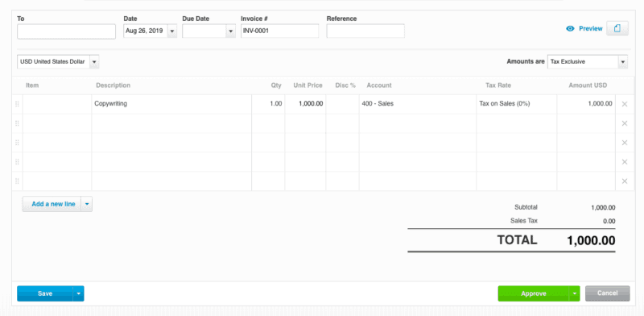The height and width of the screenshot is (316, 644).
Task: Click the green Approve button
Action: point(534,293)
